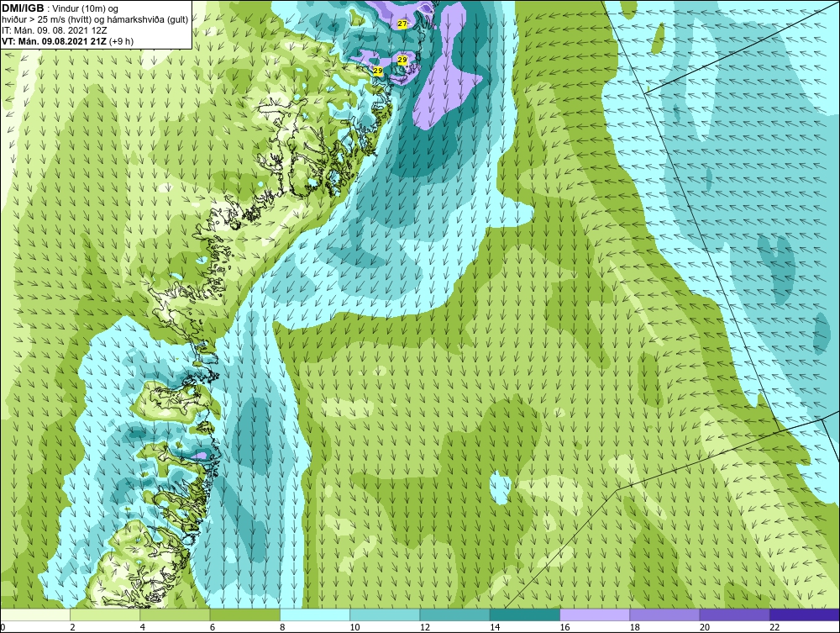Click the 16–18 m/s light purple swatch
Screen dimensions: 840x633
pyautogui.click(x=595, y=615)
